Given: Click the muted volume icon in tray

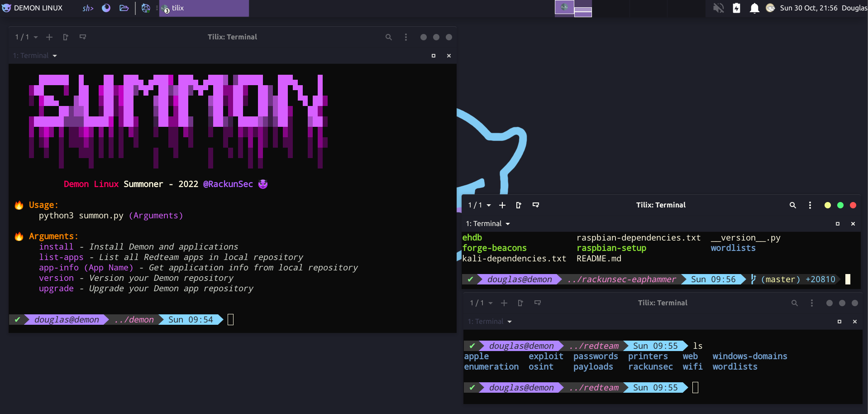Looking at the screenshot, I should [719, 8].
